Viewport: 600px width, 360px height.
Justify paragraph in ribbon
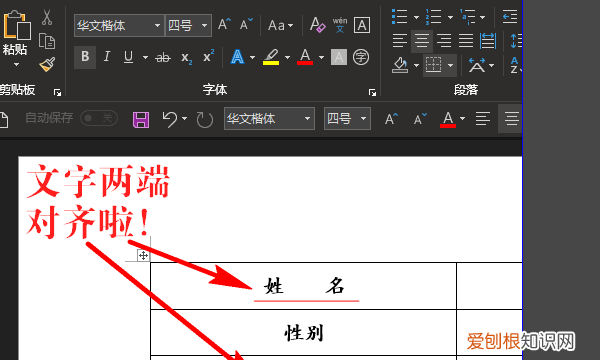click(466, 41)
